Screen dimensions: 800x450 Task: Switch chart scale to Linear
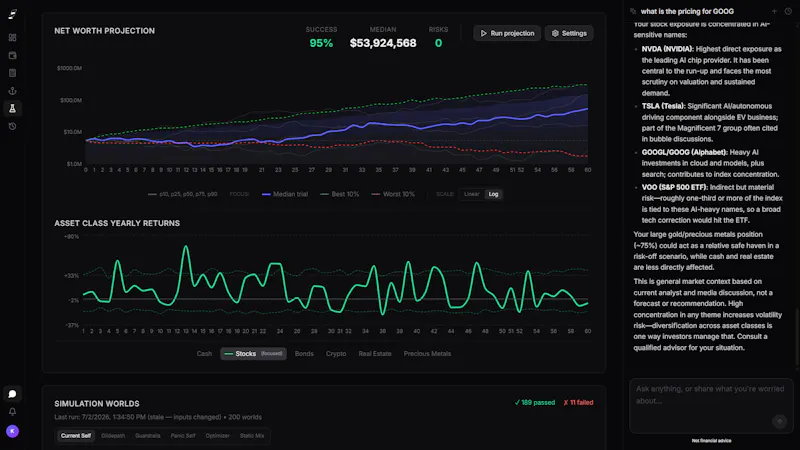pyautogui.click(x=471, y=194)
